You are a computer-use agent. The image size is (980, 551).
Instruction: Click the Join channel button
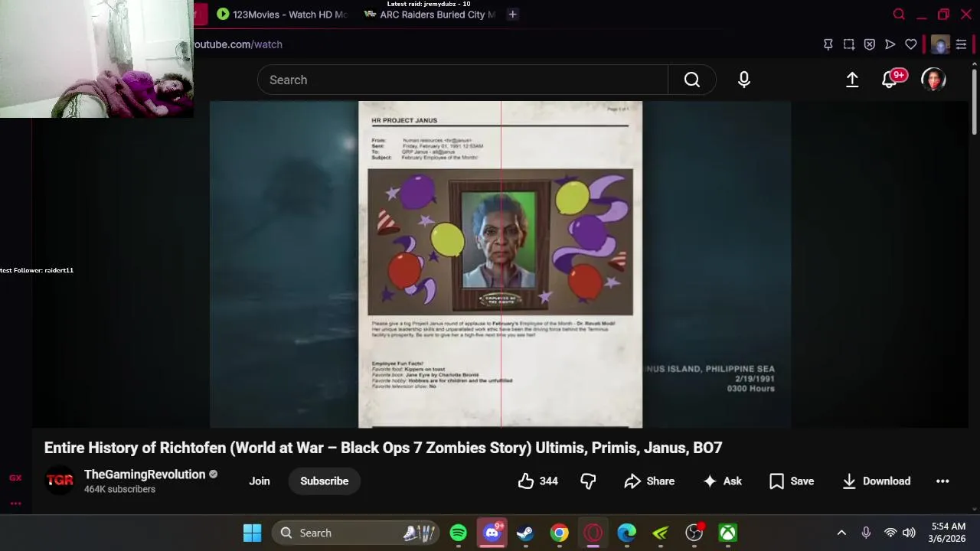(x=260, y=481)
